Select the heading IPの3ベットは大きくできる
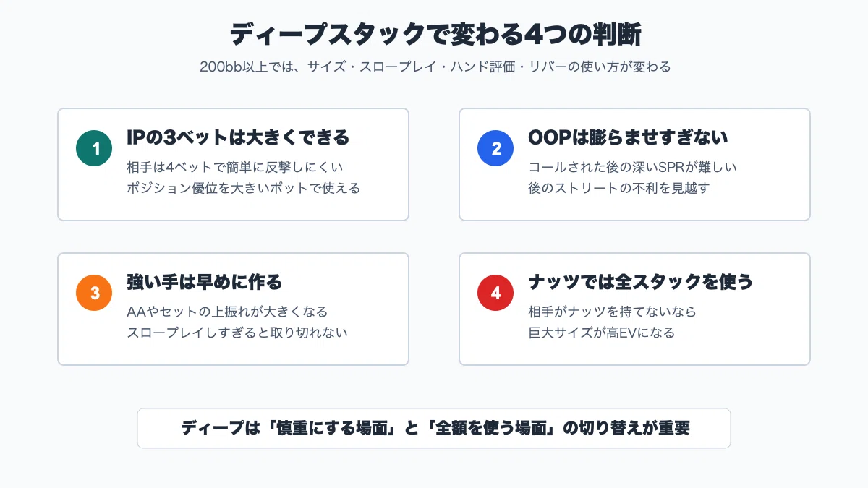Viewport: 868px width, 488px height. click(238, 137)
